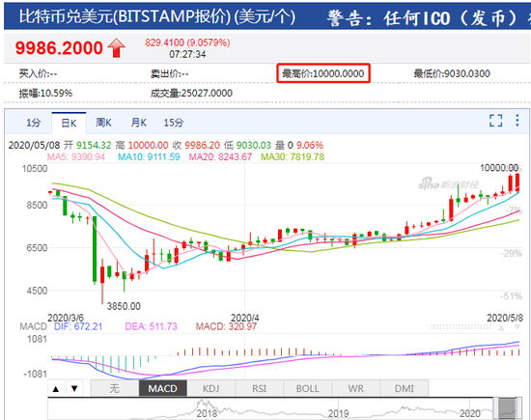Click the 2020/3/6 axis date label
Screen dimensions: 531x420
(x=66, y=318)
